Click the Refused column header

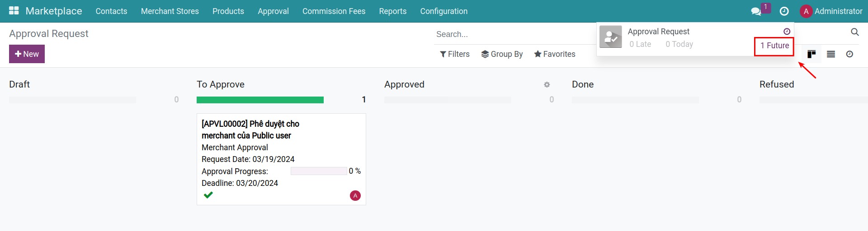[x=777, y=84]
